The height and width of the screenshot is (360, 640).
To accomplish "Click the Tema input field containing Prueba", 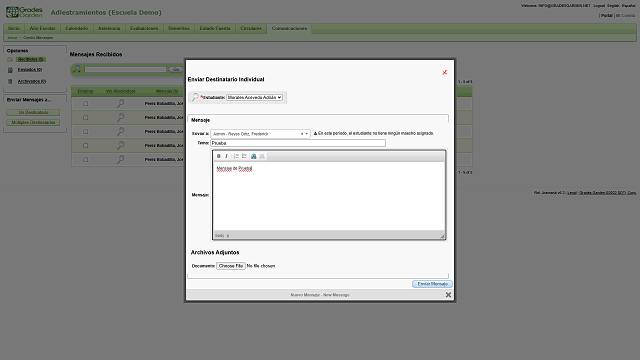I will [298, 143].
